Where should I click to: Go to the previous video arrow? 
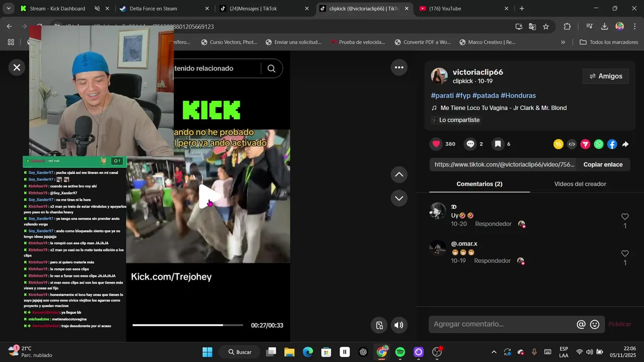click(399, 174)
